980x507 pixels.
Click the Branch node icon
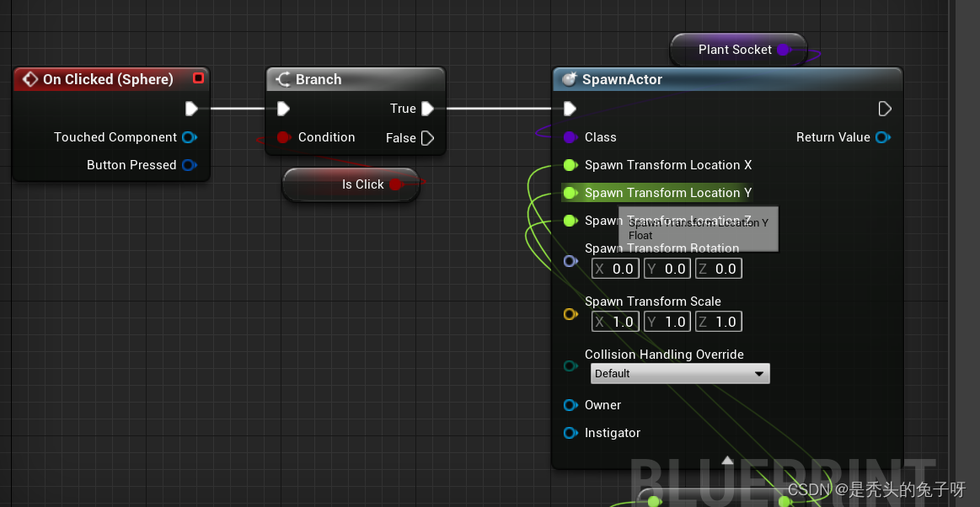click(283, 79)
